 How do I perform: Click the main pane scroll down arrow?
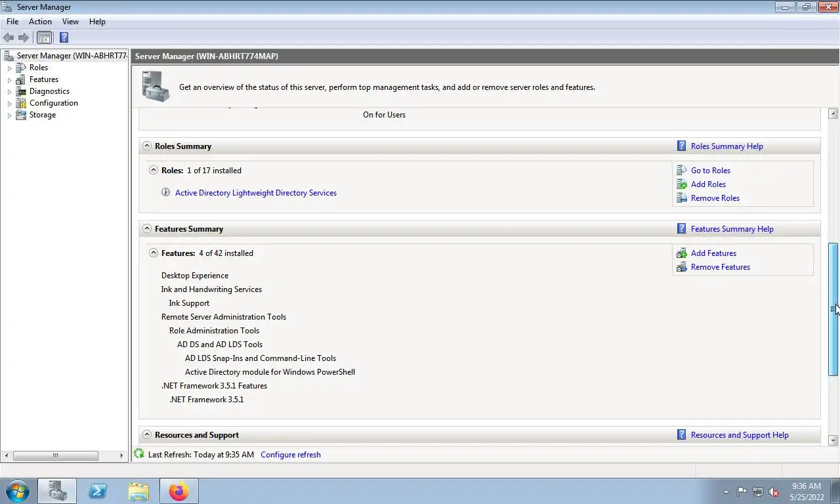(x=833, y=440)
